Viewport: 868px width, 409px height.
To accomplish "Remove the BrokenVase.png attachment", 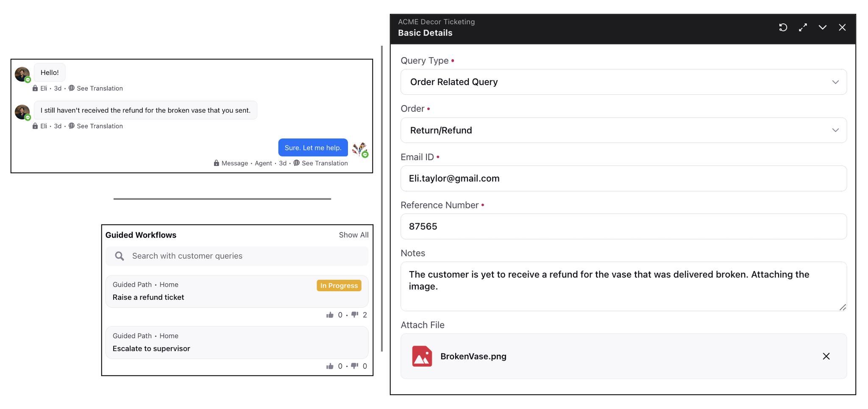I will click(x=826, y=356).
